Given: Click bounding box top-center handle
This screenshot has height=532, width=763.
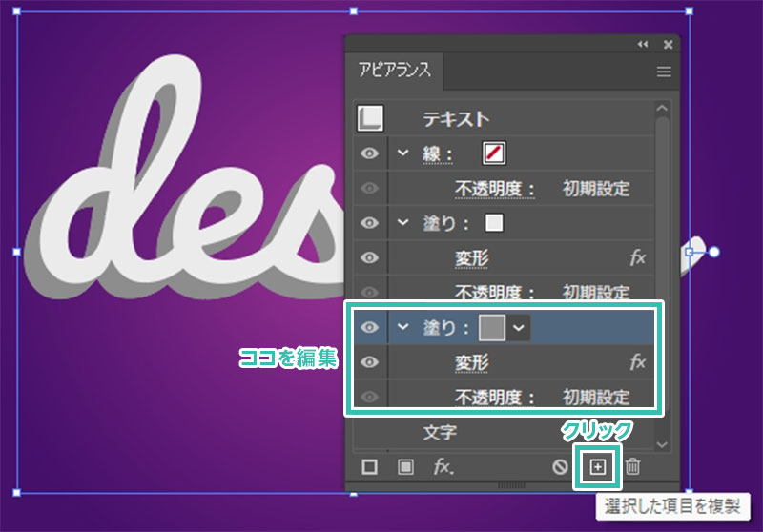Looking at the screenshot, I should click(354, 10).
